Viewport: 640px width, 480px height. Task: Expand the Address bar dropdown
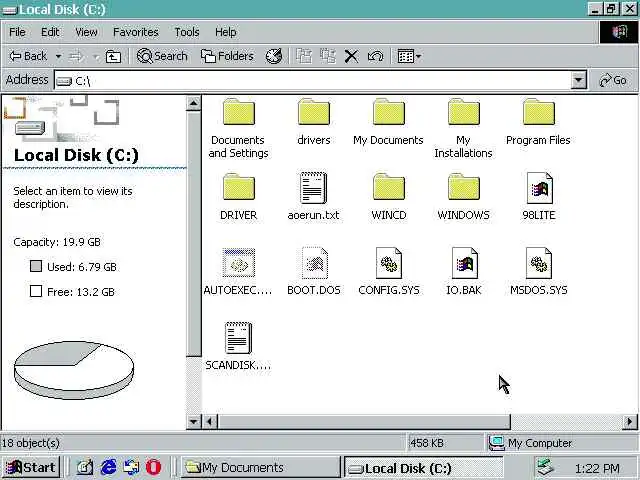[578, 80]
